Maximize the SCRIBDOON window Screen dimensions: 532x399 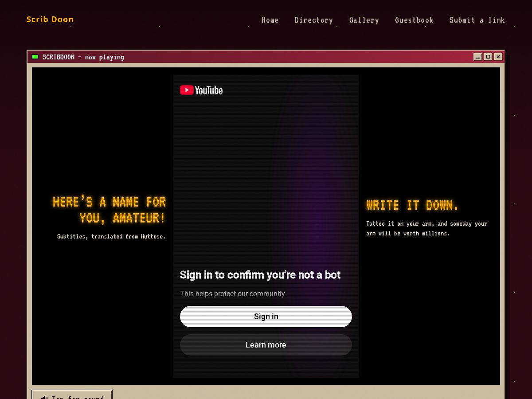tap(488, 57)
